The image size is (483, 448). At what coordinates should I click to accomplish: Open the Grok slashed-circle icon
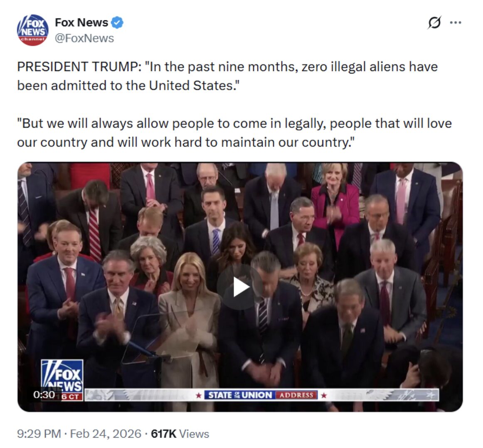pyautogui.click(x=435, y=22)
